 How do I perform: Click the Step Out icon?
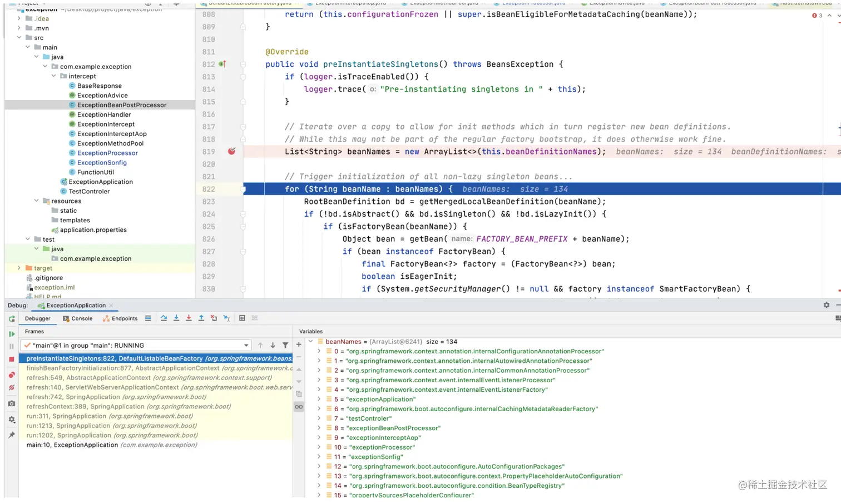pyautogui.click(x=201, y=318)
